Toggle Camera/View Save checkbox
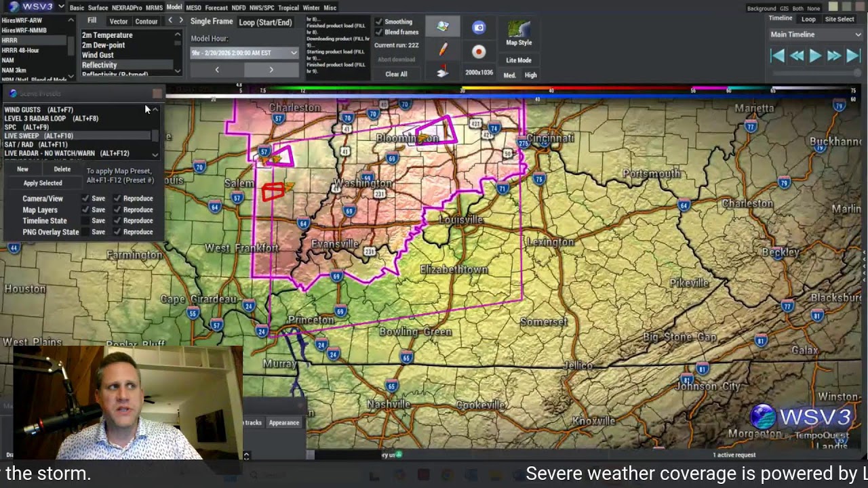 [85, 199]
